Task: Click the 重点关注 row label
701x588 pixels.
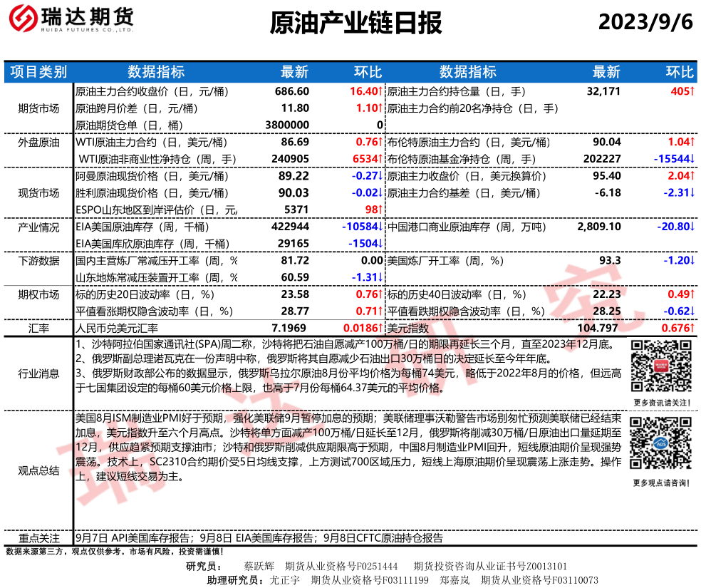Action: [x=38, y=538]
